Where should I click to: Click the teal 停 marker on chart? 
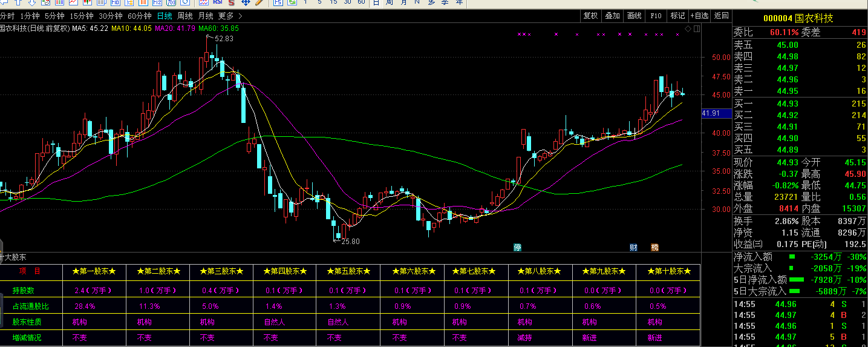pyautogui.click(x=517, y=247)
